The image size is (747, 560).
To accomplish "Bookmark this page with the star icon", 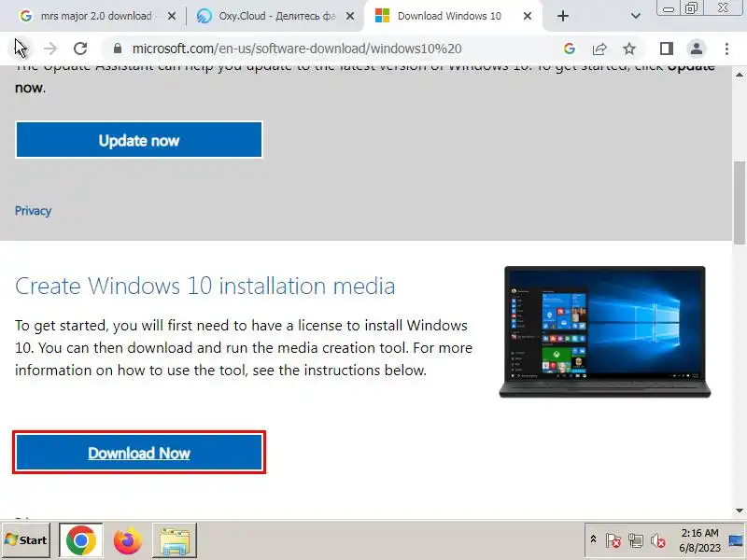I will coord(629,49).
